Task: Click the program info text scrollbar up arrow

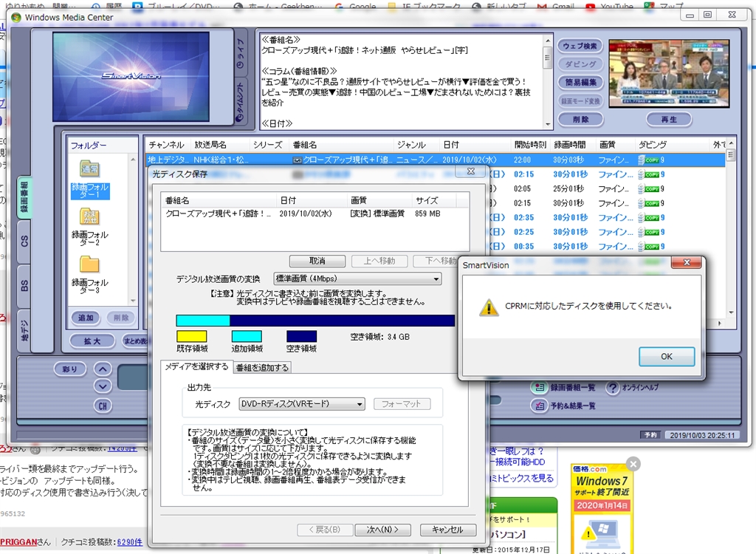Action: pyautogui.click(x=547, y=40)
